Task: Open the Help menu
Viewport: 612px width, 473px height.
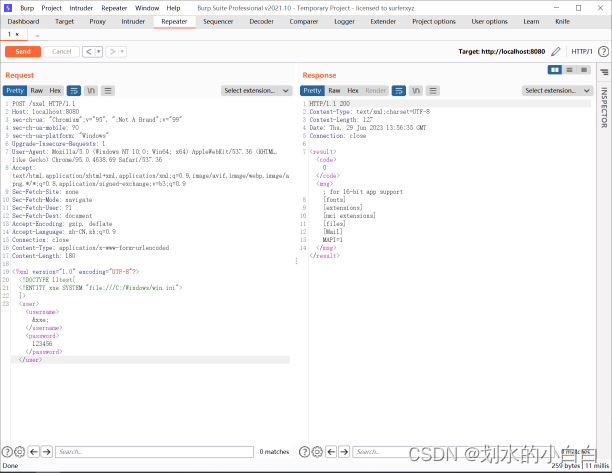Action: click(x=173, y=8)
